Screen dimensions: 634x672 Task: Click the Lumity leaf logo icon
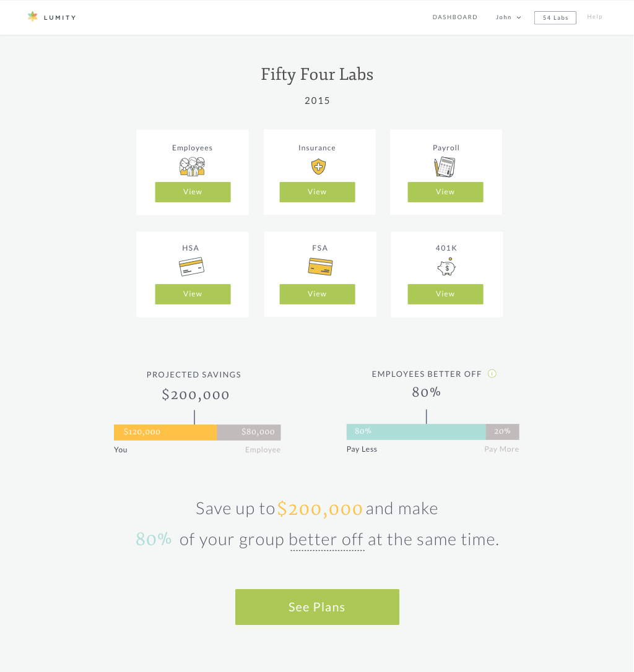pyautogui.click(x=33, y=17)
